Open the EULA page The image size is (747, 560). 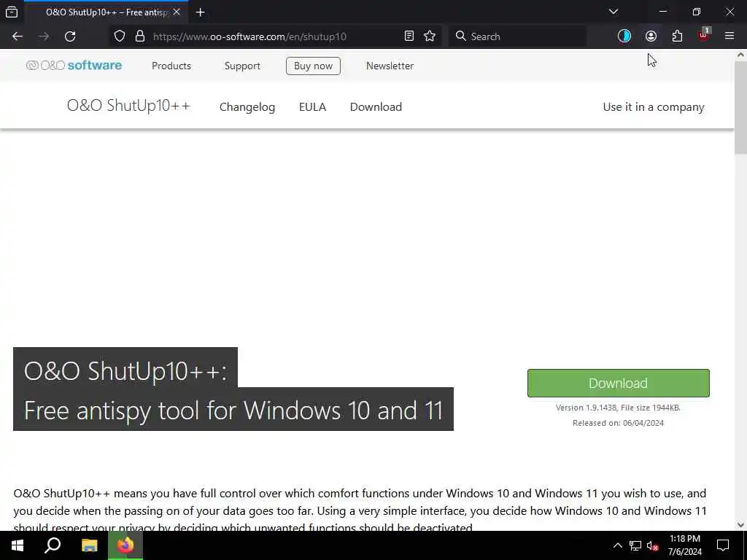pyautogui.click(x=312, y=106)
